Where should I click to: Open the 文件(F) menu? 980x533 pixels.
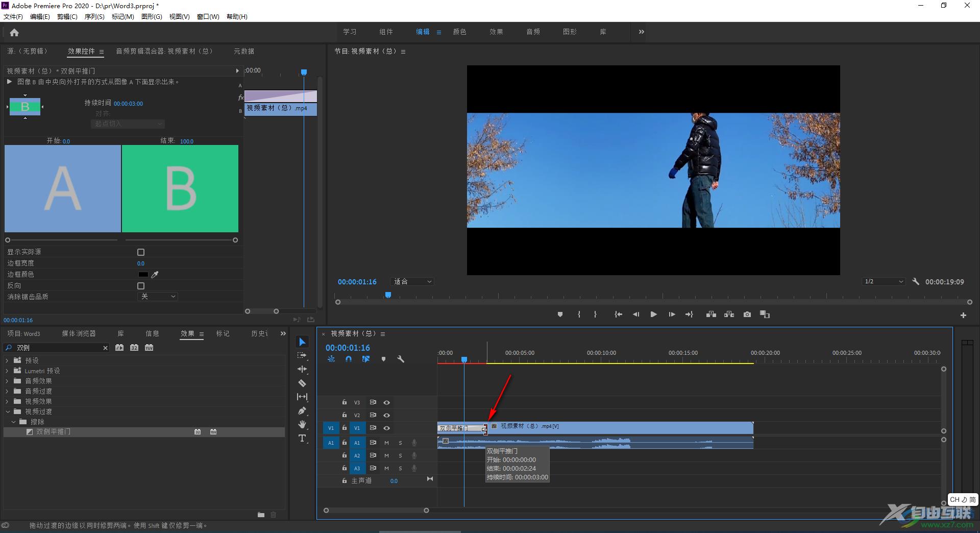(x=13, y=17)
